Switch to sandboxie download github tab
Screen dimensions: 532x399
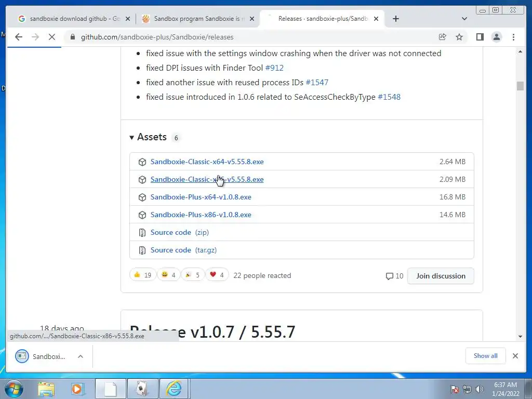pos(74,19)
